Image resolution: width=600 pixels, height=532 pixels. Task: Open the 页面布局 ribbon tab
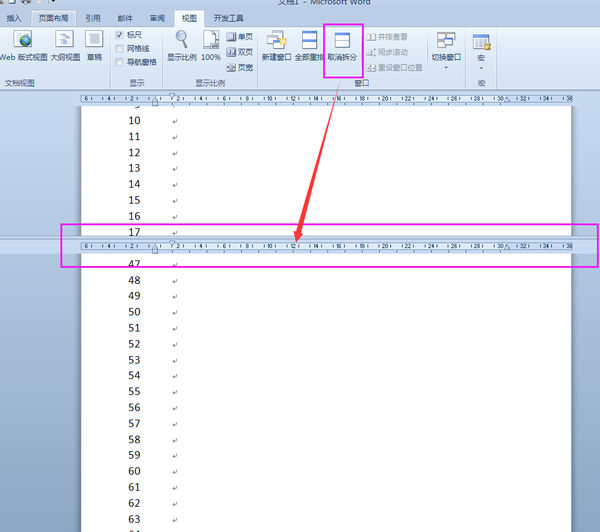click(53, 18)
